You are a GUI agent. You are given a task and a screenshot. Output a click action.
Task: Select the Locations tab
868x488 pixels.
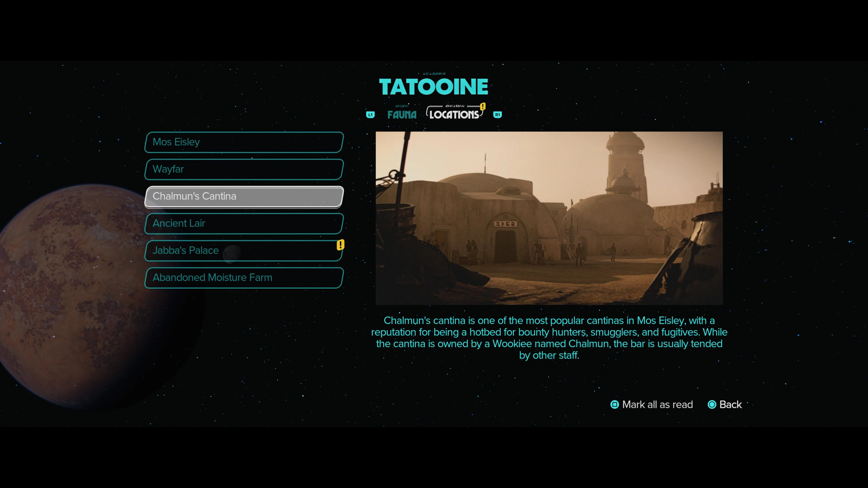tap(454, 115)
